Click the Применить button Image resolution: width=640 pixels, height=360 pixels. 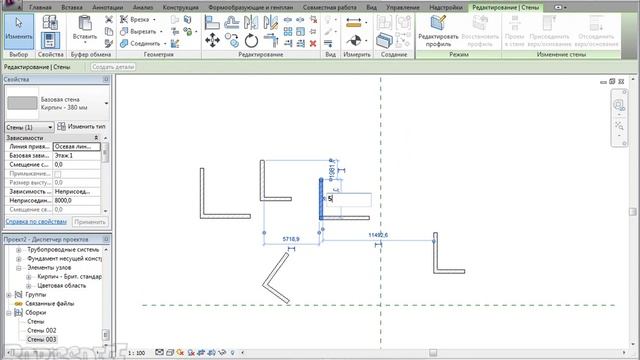(x=90, y=222)
